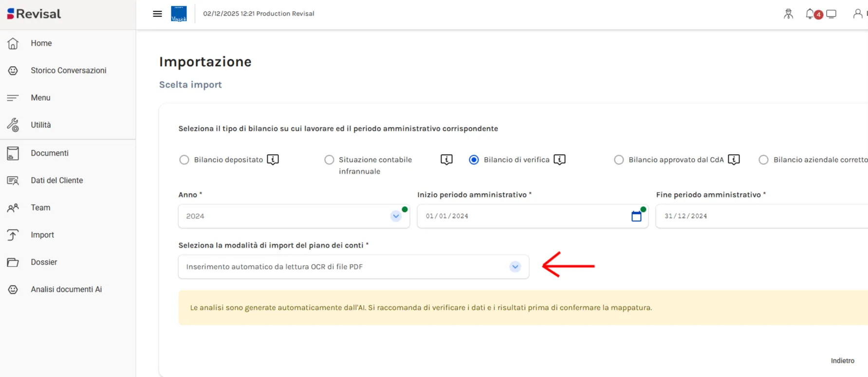Open the import mode dropdown for piano dei conti
868x377 pixels.
pos(515,267)
